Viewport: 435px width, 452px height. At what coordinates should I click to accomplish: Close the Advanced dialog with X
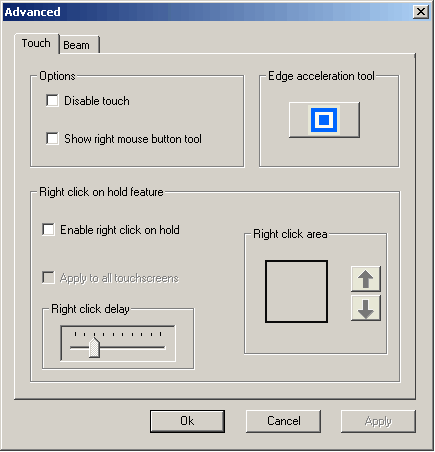pyautogui.click(x=421, y=12)
